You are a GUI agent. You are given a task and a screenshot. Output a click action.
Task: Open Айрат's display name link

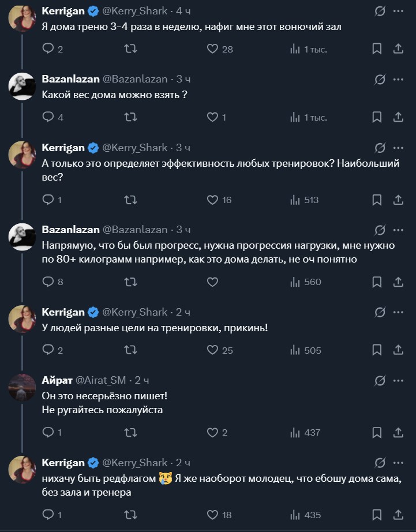point(55,380)
